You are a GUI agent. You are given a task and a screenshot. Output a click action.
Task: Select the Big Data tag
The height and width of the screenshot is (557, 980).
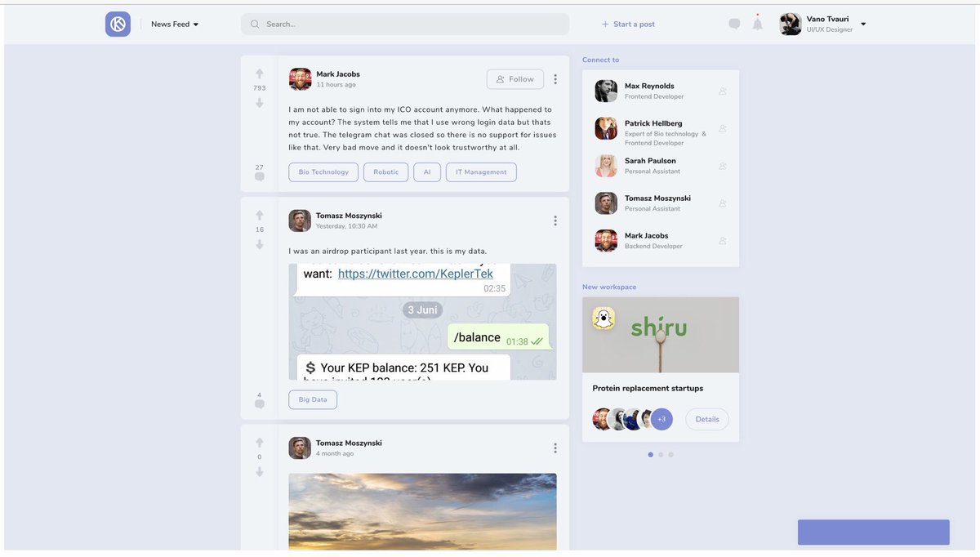tap(313, 400)
